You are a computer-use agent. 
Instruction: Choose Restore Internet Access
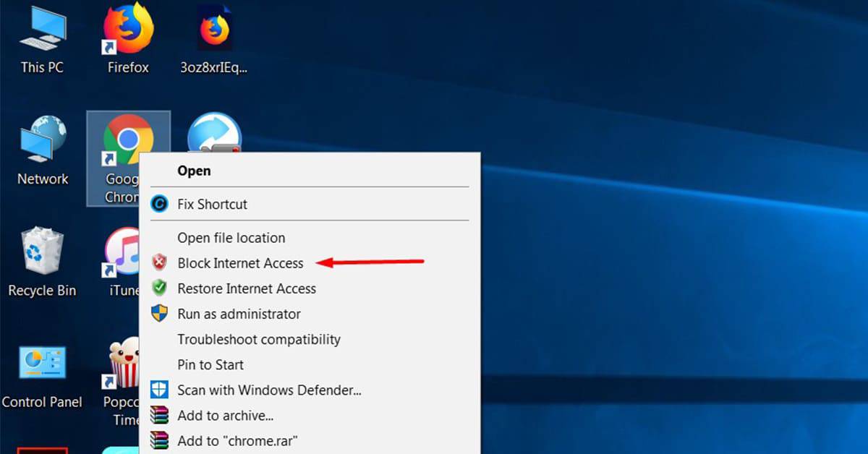pyautogui.click(x=309, y=288)
